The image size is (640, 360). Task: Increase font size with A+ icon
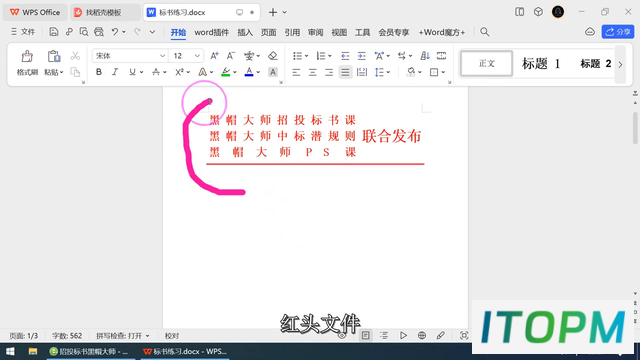click(x=214, y=56)
